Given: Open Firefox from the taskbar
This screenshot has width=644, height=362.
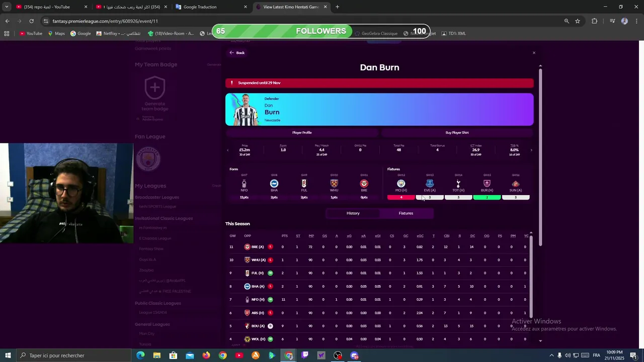Looking at the screenshot, I should coord(206,355).
